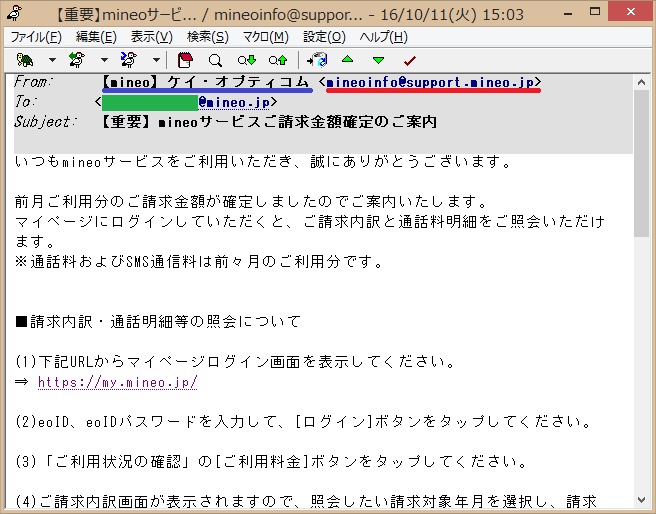Open the https://my.mineo.jp/ link

(117, 382)
